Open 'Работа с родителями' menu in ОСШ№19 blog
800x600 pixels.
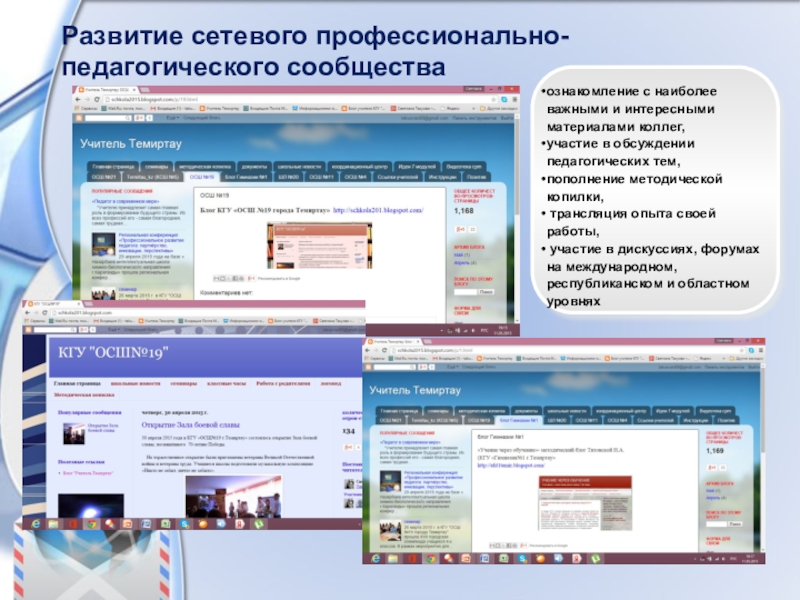click(283, 383)
